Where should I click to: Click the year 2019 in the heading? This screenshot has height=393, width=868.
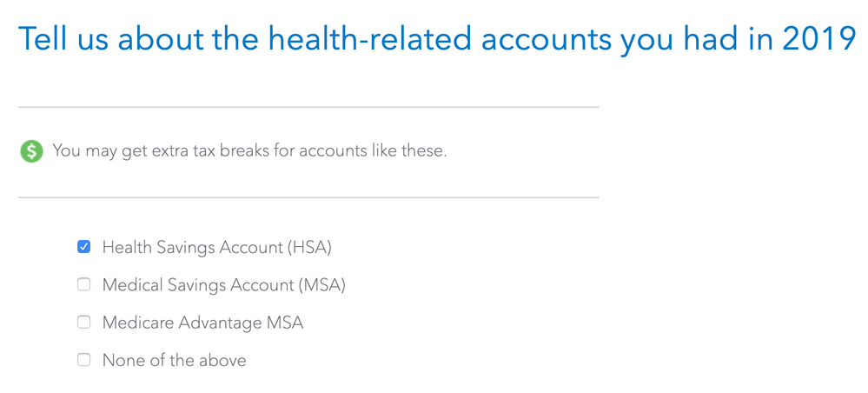tap(819, 39)
